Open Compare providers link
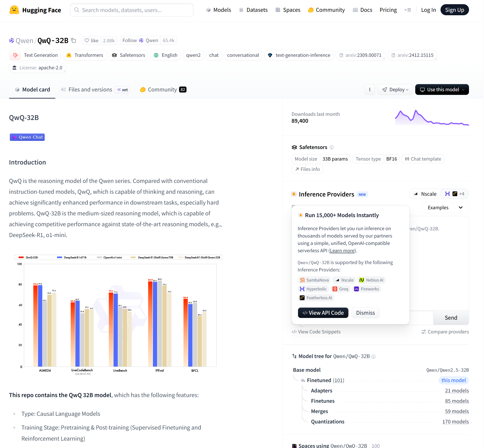Screen dimensions: 484x448 [x=445, y=332]
